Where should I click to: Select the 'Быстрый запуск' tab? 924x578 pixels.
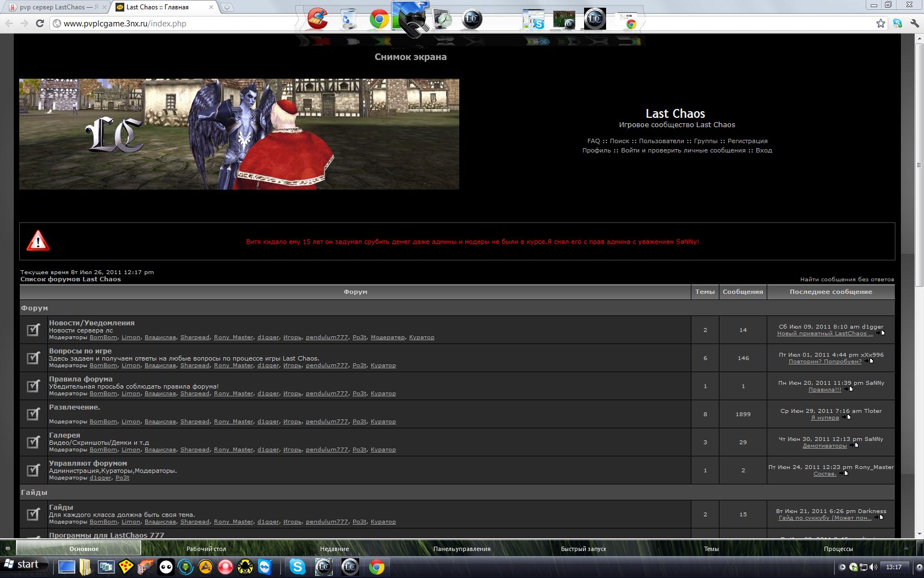tap(584, 549)
